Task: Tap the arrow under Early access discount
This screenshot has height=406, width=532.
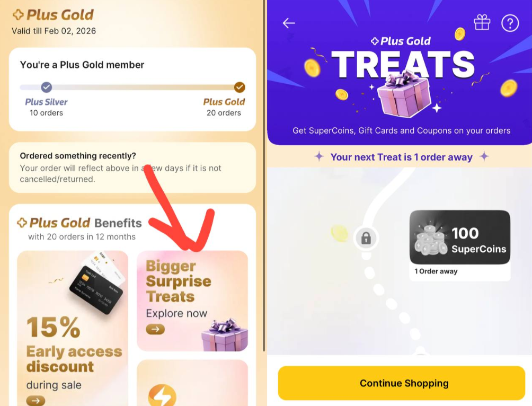Action: tap(36, 401)
